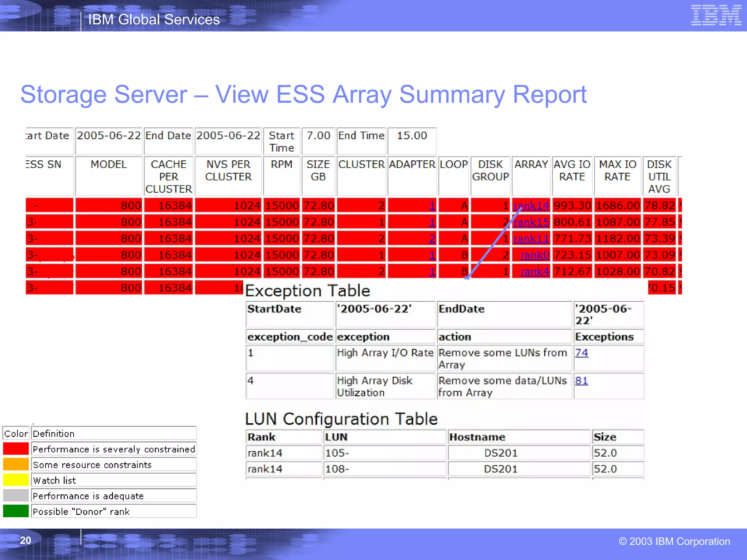Screen dimensions: 747x560
Task: Click the 993.30 average IO rate cell
Action: [x=572, y=206]
